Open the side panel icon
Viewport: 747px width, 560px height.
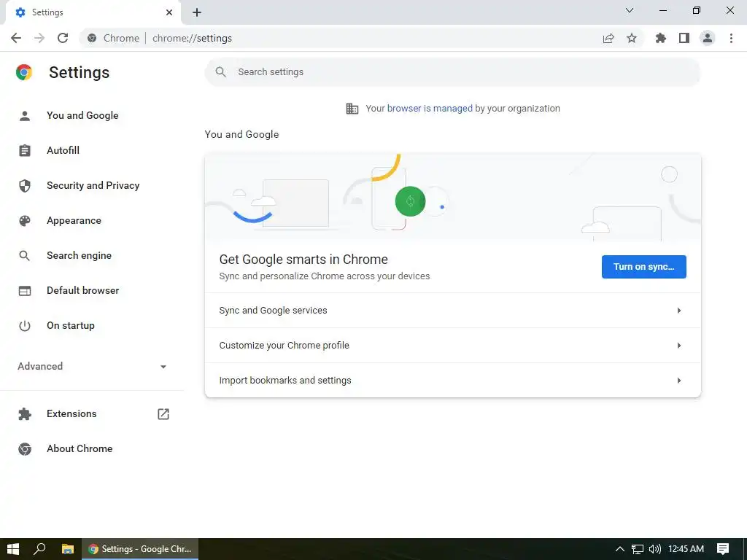pyautogui.click(x=684, y=38)
